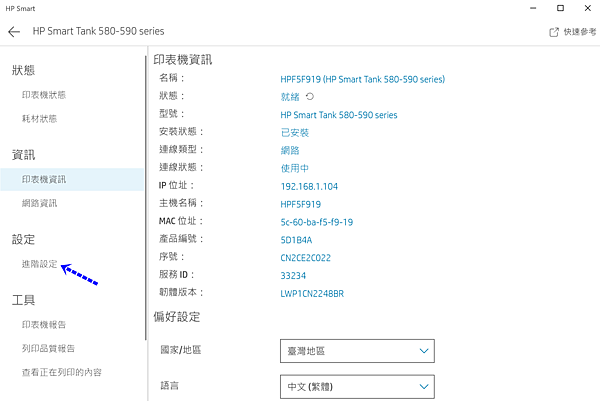This screenshot has height=401, width=600.
Task: Click the 服務 ID label
Action: coord(177,274)
